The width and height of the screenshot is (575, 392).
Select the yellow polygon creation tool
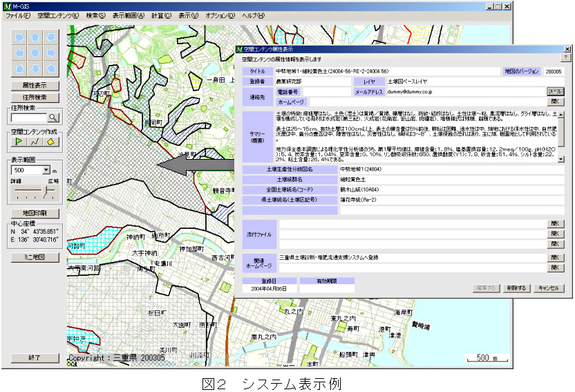[50, 142]
